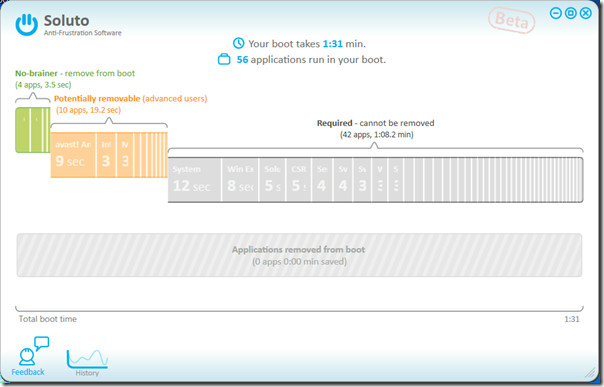This screenshot has width=604, height=387.
Task: Click the Feedback link text
Action: tap(28, 372)
